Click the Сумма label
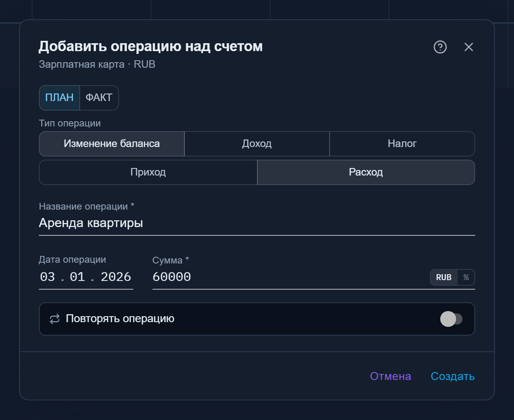Image resolution: width=514 pixels, height=420 pixels. (x=171, y=260)
